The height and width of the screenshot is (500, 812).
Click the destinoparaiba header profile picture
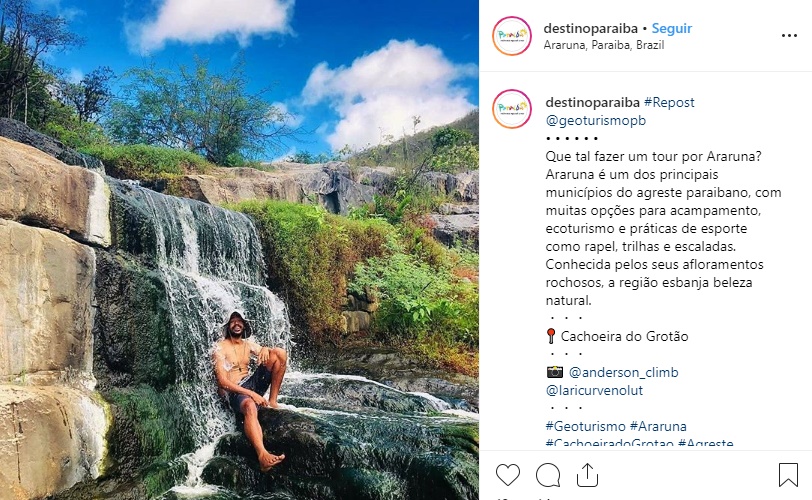pyautogui.click(x=512, y=36)
